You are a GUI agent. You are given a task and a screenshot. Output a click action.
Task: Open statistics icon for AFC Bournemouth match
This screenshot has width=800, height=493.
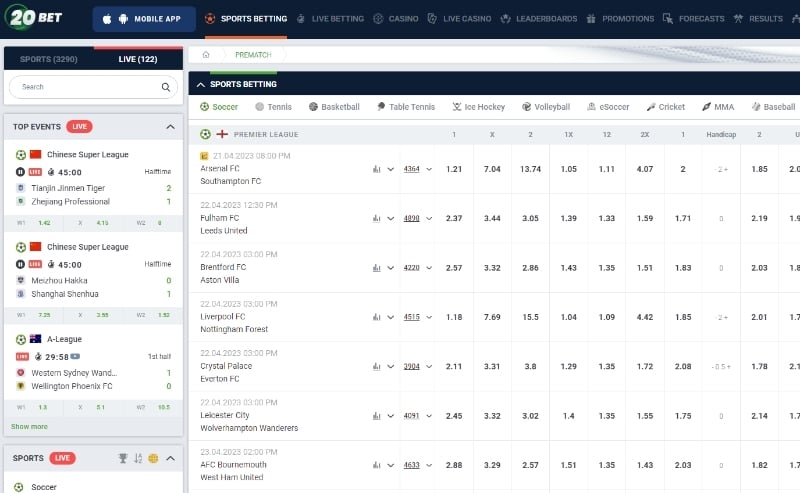tap(377, 465)
